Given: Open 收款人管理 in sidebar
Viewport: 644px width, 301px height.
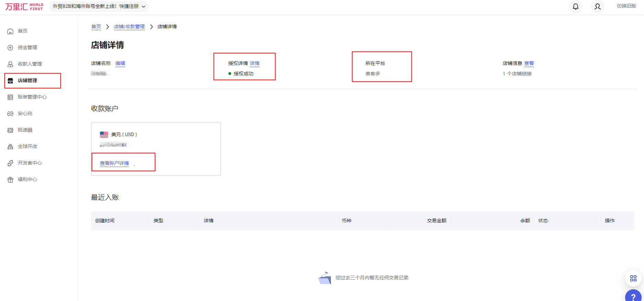Looking at the screenshot, I should pos(30,64).
